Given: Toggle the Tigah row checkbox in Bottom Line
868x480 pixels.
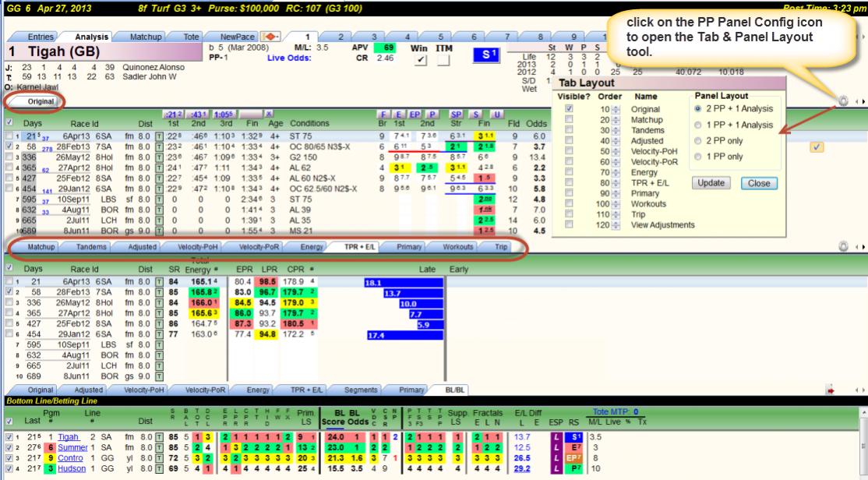Looking at the screenshot, I should click(x=9, y=437).
